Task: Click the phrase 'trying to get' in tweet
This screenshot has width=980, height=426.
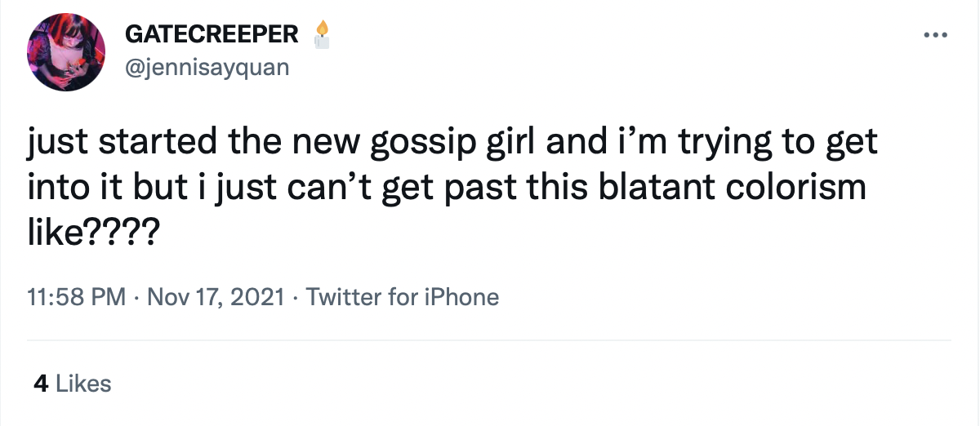Action: (x=757, y=144)
